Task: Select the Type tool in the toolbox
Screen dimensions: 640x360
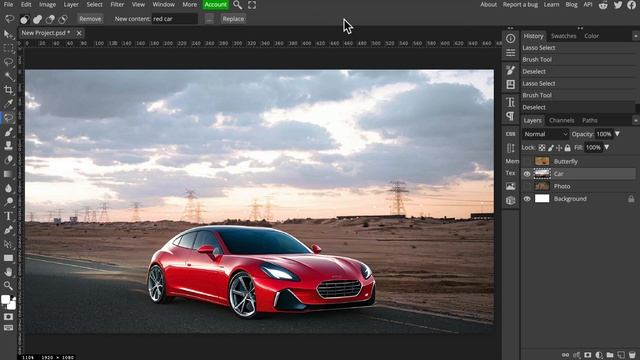Action: click(8, 216)
